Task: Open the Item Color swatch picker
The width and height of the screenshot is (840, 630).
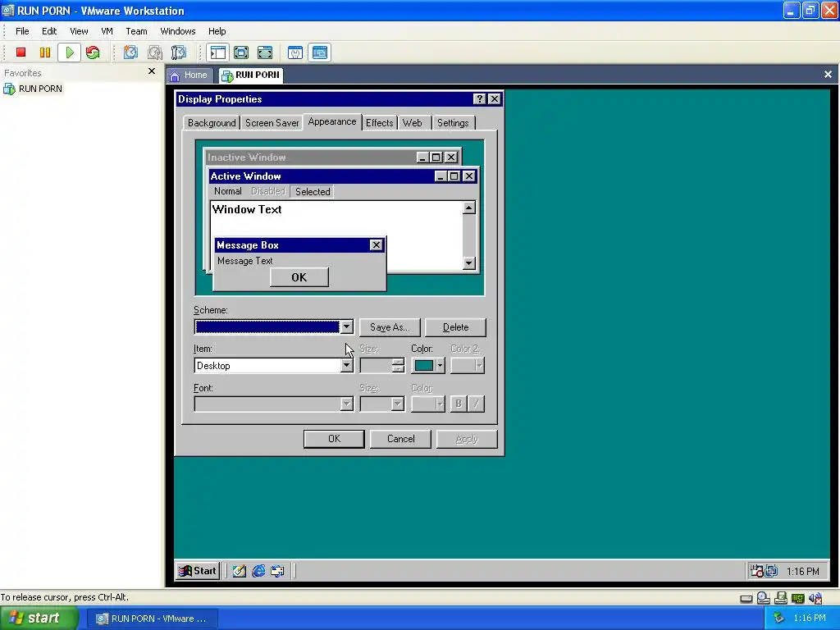Action: pos(428,366)
